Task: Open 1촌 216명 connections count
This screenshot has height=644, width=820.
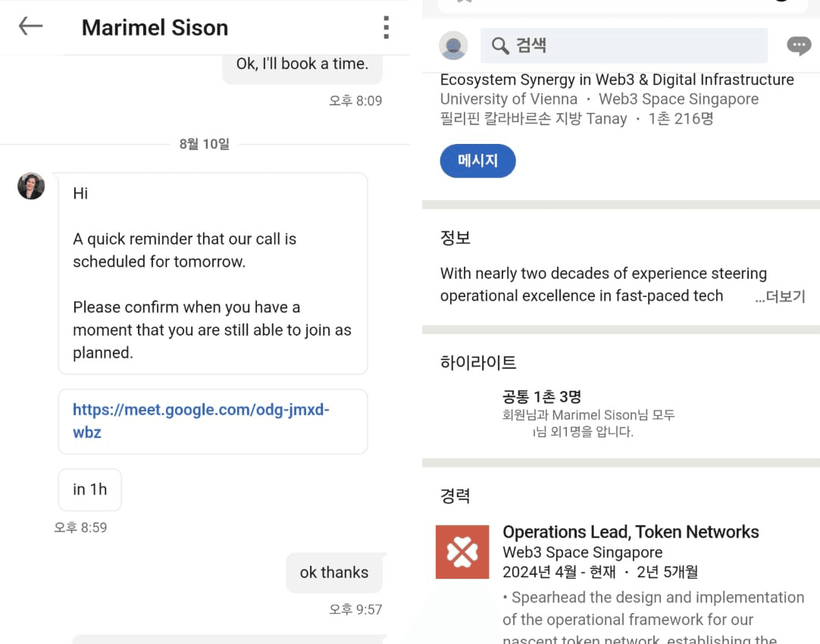Action: tap(681, 119)
